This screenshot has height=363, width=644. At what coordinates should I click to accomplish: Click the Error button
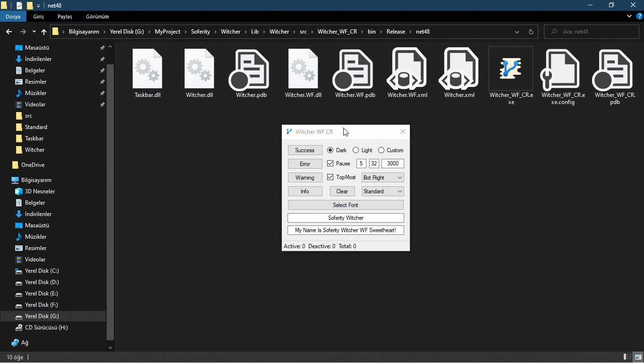pyautogui.click(x=305, y=164)
